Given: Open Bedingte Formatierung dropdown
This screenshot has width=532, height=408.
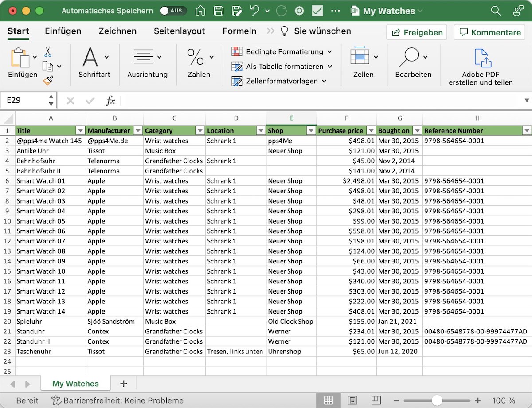Looking at the screenshot, I should [x=282, y=52].
